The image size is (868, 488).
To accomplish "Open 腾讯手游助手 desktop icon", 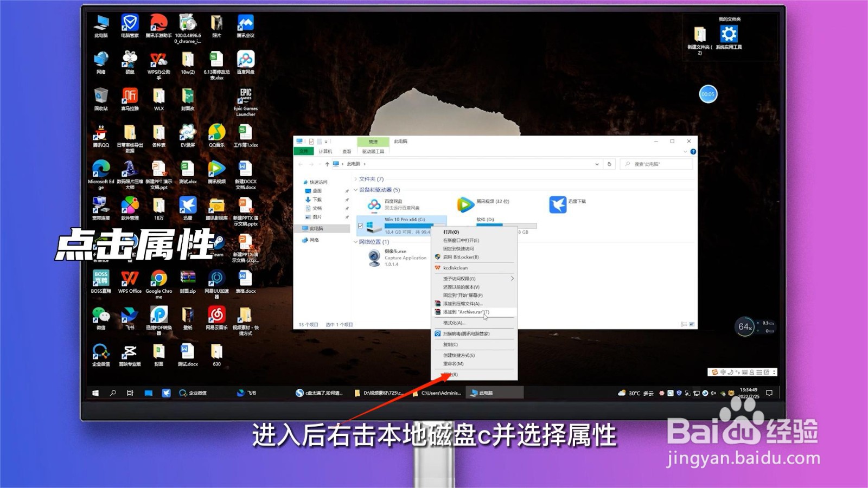I will [158, 26].
